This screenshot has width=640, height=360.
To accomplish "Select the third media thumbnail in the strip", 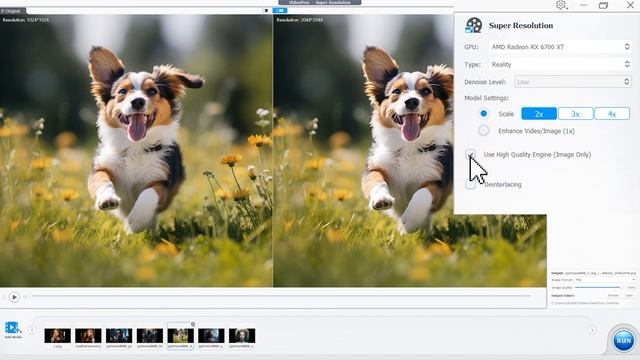I will pos(119,336).
